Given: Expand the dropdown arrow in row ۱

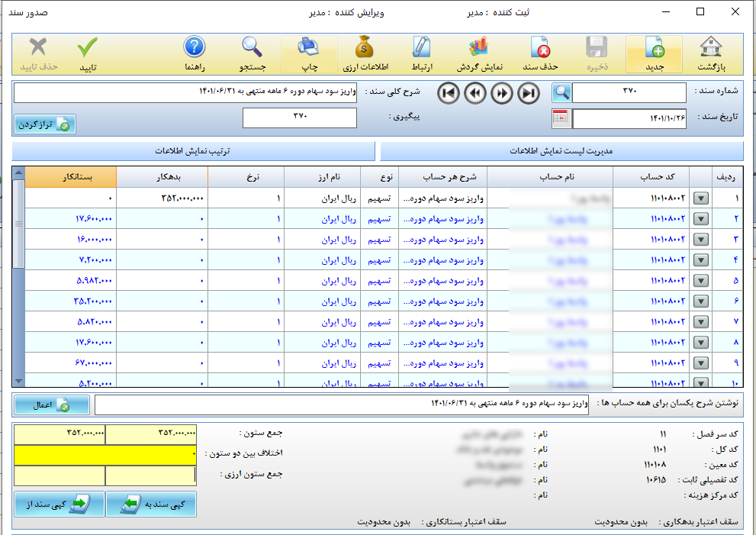Looking at the screenshot, I should (x=700, y=198).
